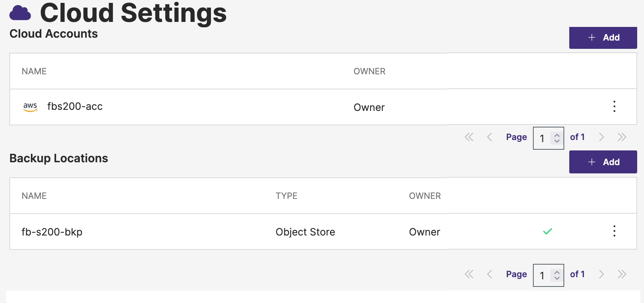Screen dimensions: 644x303
Task: Click Cloud Accounts page number input field
Action: pyautogui.click(x=542, y=138)
